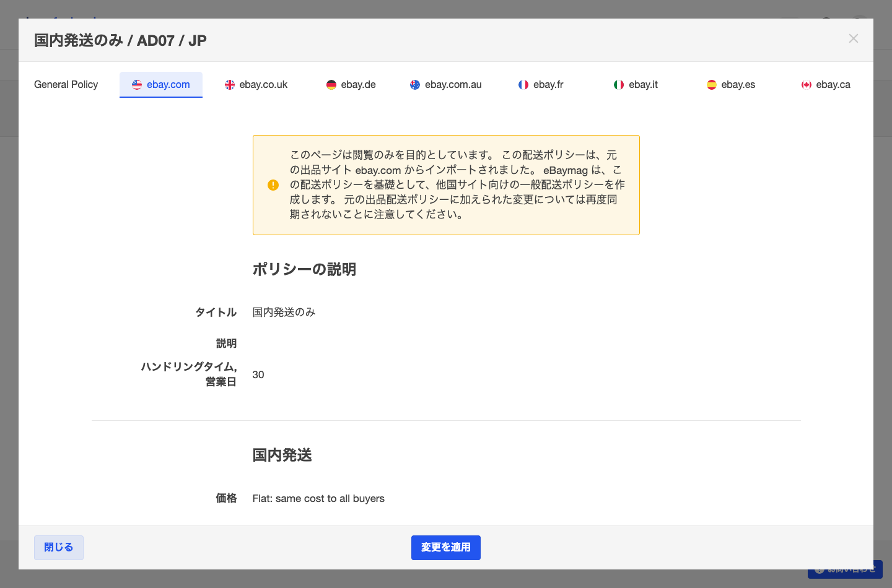Close the dialog with the X icon
Screen dimensions: 892x588
coord(854,38)
